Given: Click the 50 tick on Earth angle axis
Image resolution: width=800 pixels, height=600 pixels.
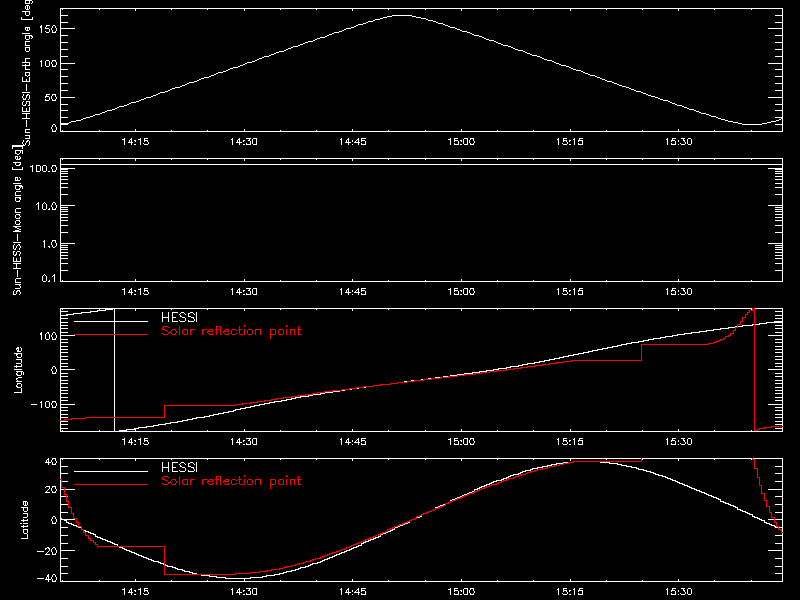Looking at the screenshot, I should point(51,98).
